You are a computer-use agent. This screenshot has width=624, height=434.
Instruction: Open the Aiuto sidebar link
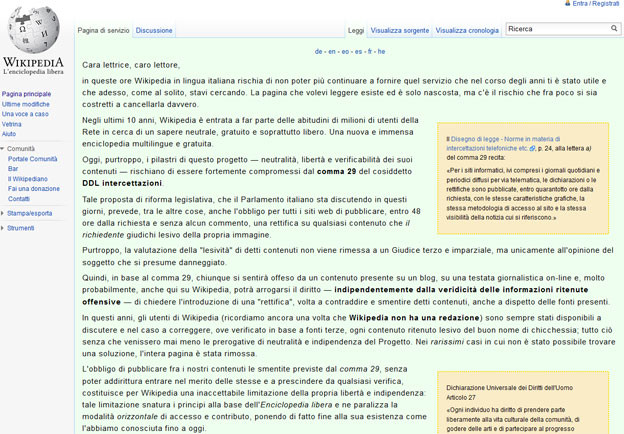click(x=9, y=134)
